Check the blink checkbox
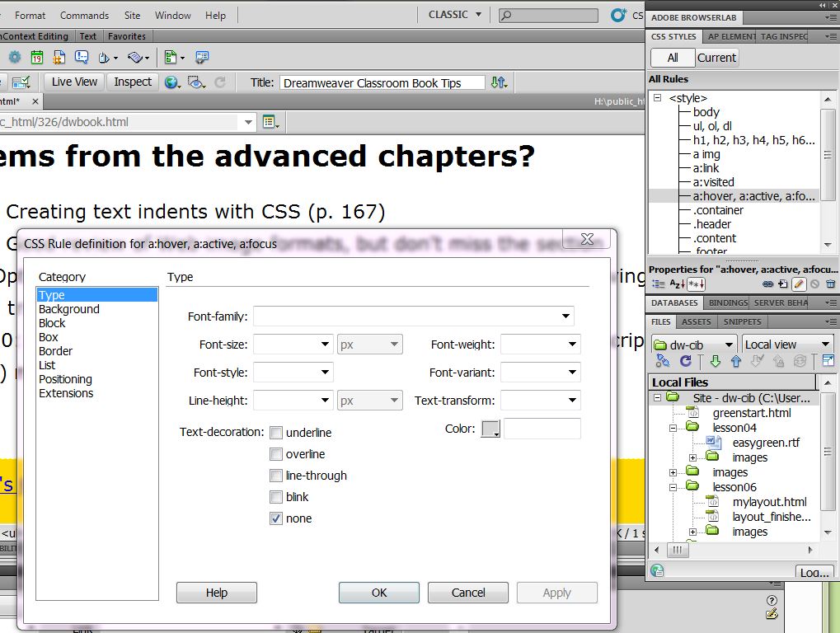 tap(276, 497)
